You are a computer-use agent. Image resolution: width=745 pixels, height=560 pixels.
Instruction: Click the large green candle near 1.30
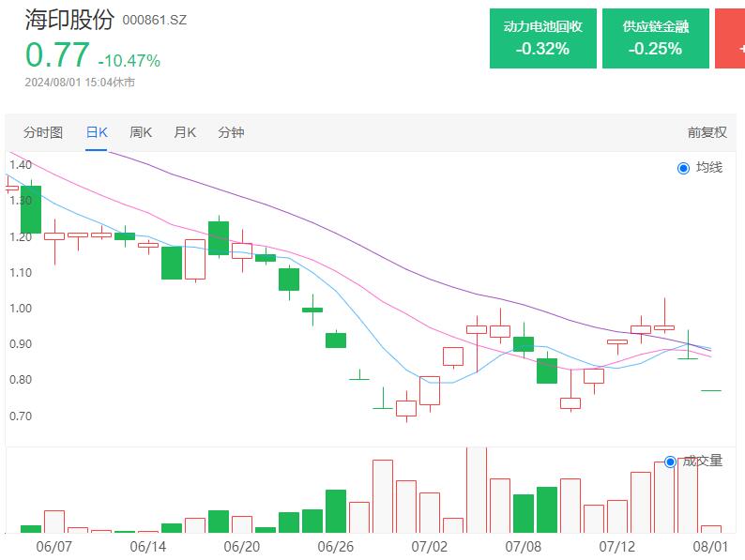coord(31,209)
